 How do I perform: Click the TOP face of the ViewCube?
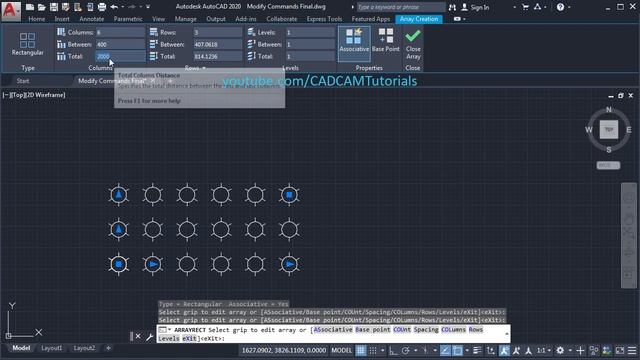609,130
